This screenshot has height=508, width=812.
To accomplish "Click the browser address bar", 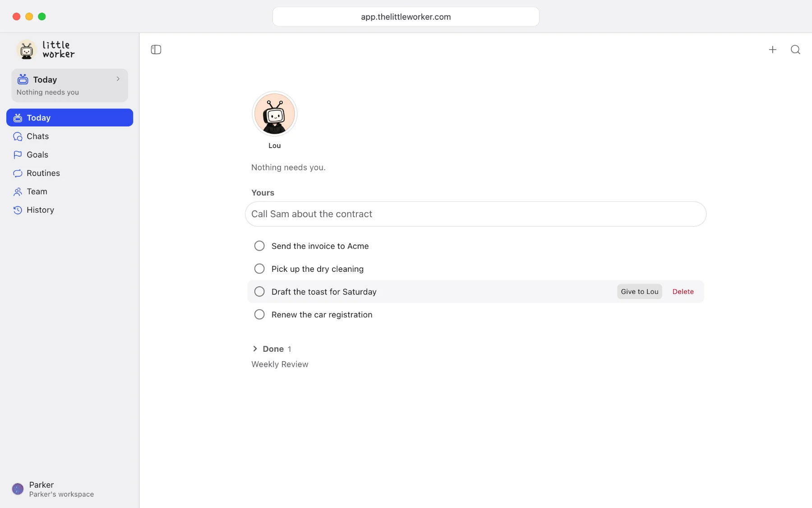I will point(406,17).
